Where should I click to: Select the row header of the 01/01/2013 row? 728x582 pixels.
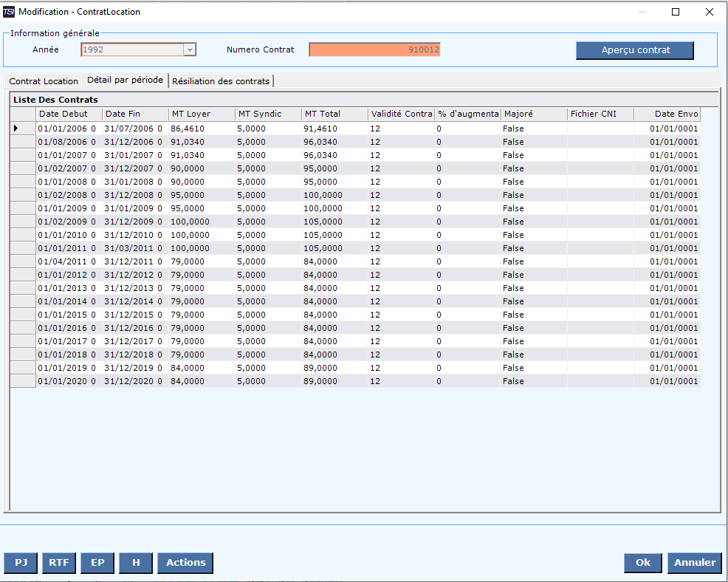(23, 288)
